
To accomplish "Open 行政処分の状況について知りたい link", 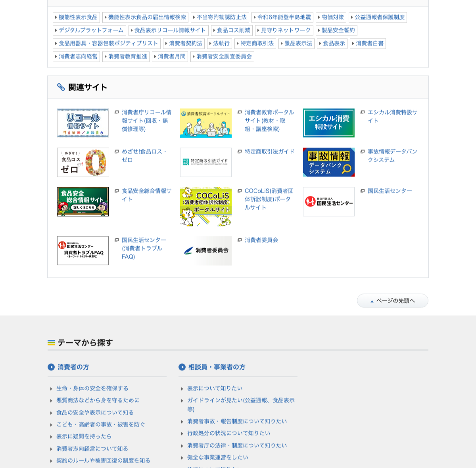I will click(x=229, y=433).
